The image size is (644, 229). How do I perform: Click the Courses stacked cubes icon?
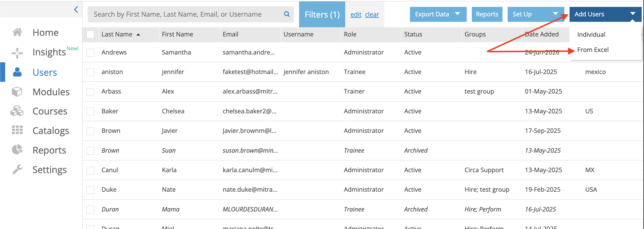coord(17,111)
